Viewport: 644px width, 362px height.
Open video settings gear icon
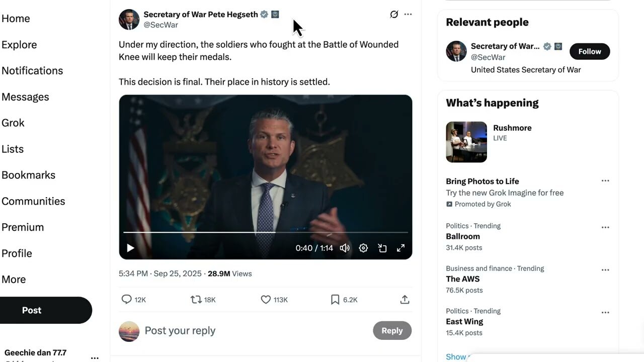pos(363,248)
